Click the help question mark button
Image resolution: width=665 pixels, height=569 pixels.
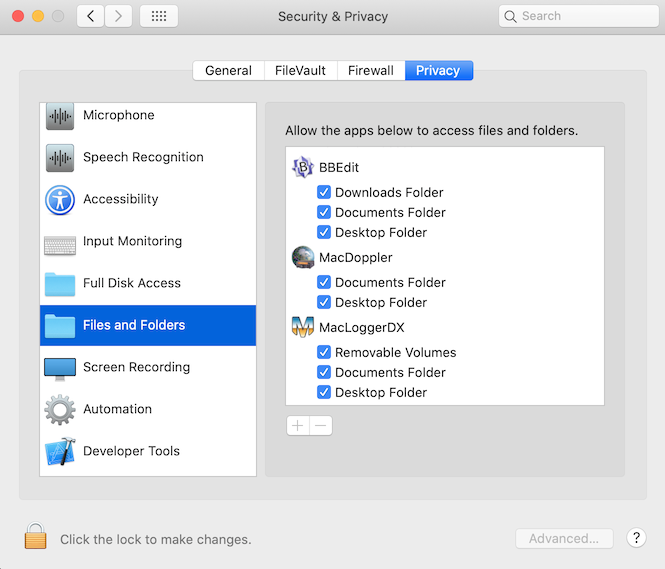tap(636, 538)
